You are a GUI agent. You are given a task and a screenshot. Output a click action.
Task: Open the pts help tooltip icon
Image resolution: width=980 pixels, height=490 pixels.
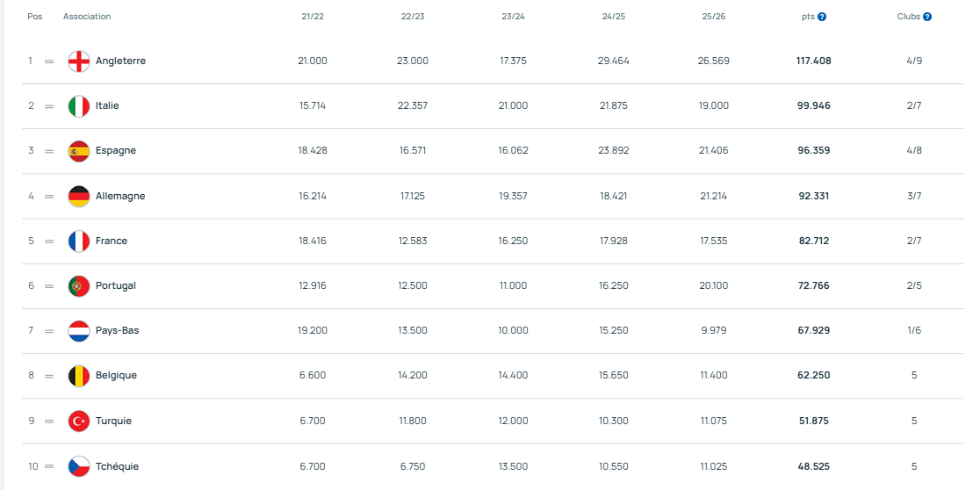[x=822, y=17]
